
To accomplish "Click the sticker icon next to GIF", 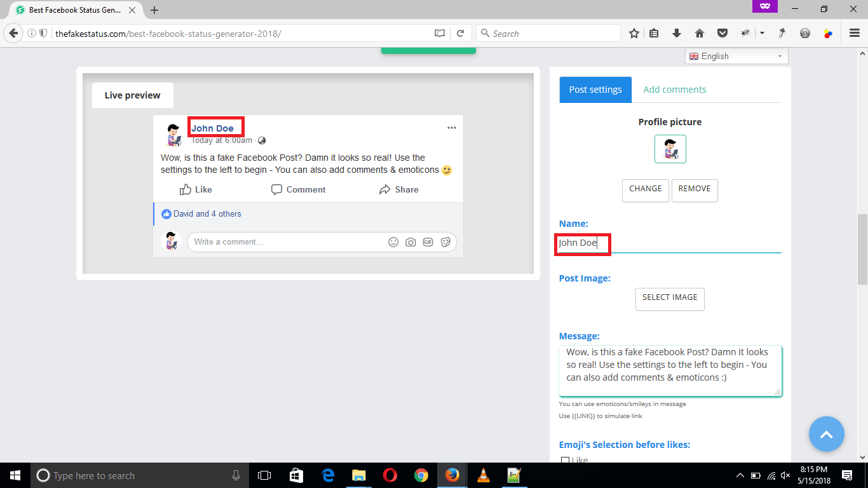I will pyautogui.click(x=445, y=241).
